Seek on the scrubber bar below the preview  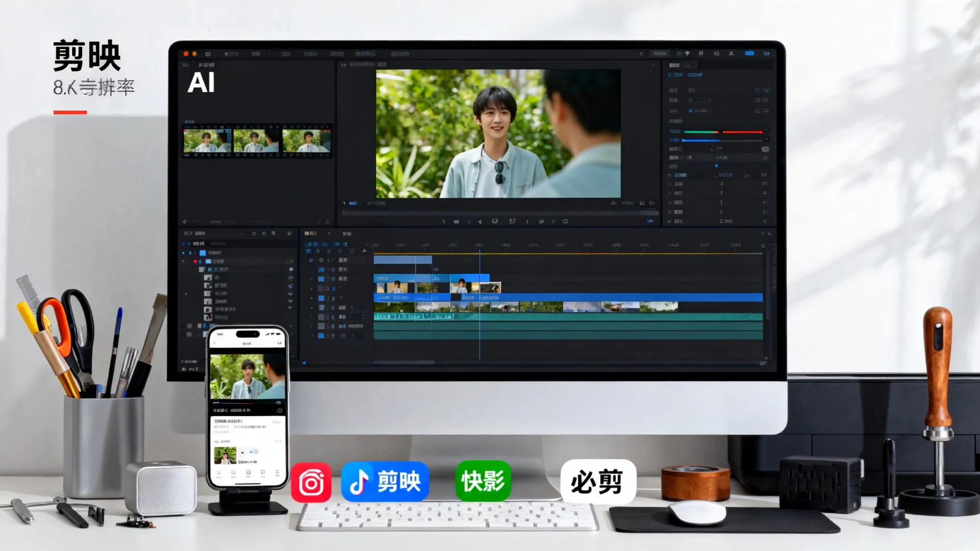click(500, 212)
